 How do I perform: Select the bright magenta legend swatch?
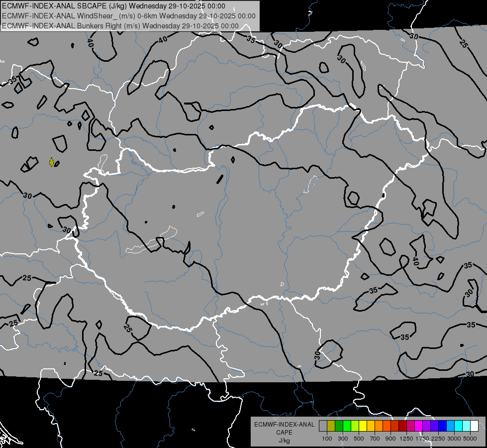pos(419,426)
